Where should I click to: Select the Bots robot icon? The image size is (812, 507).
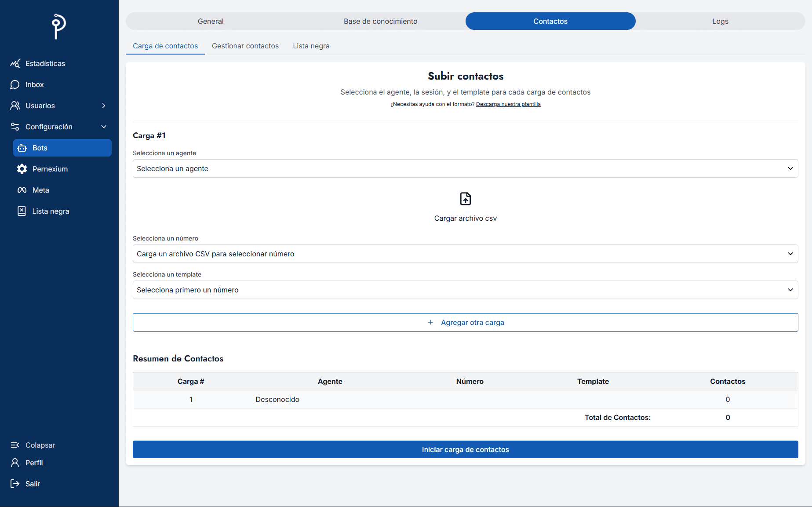(22, 148)
